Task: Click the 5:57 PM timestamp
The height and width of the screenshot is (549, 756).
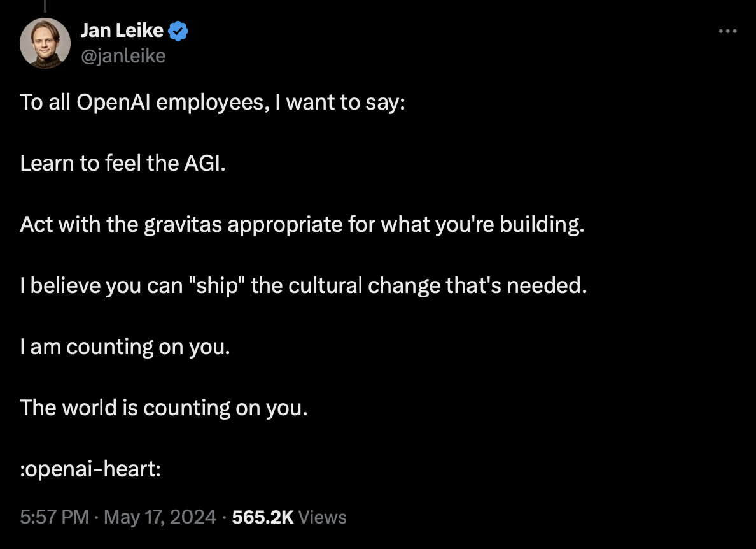Action: point(55,517)
